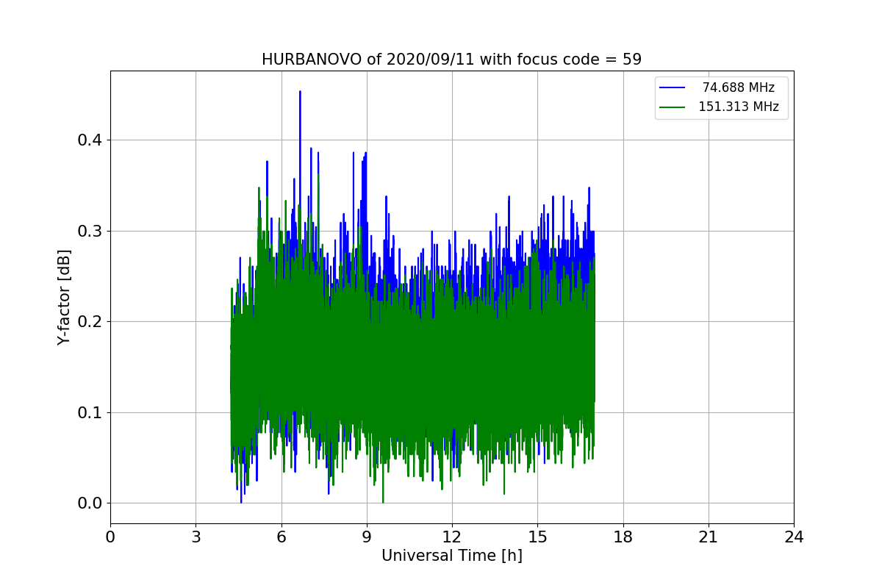The image size is (882, 588).
Task: Select the 151.313 MHz legend label
Action: tap(738, 107)
